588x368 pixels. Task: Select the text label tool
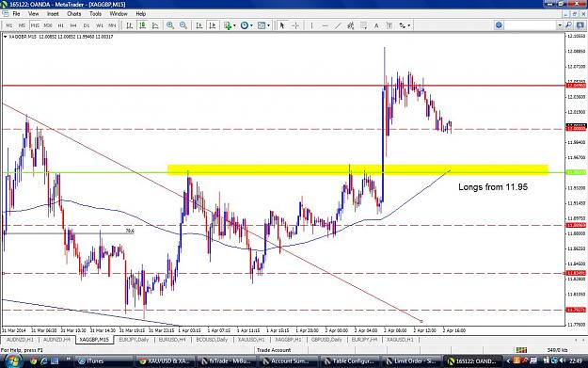coord(389,25)
